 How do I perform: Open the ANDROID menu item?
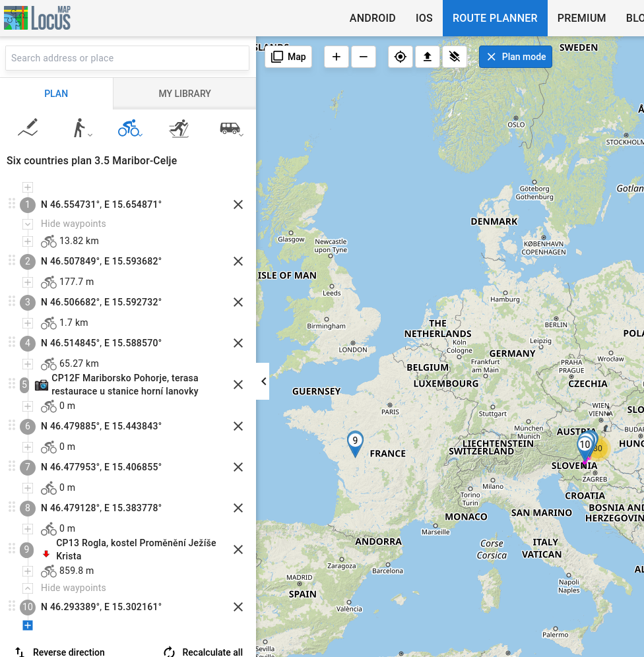click(373, 18)
